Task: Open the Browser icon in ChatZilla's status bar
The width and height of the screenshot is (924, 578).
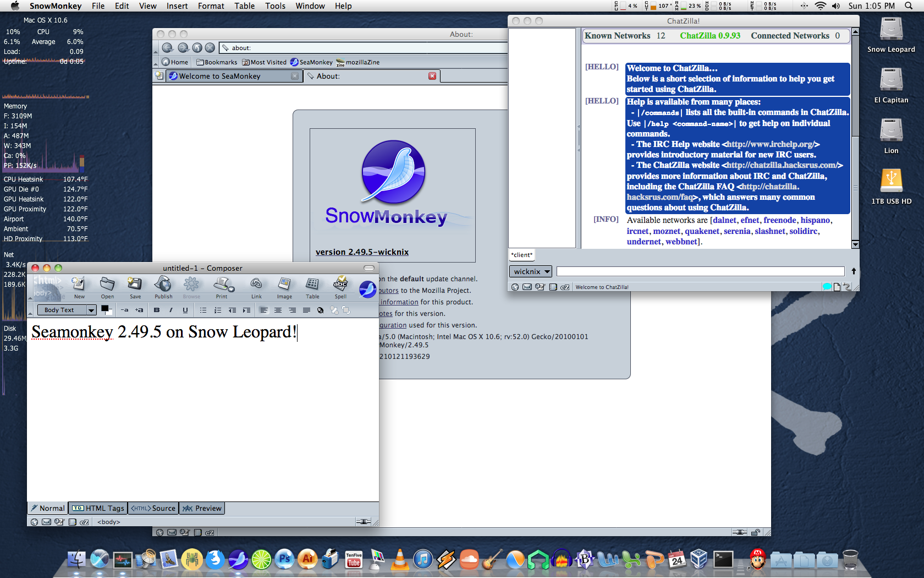Action: 515,287
